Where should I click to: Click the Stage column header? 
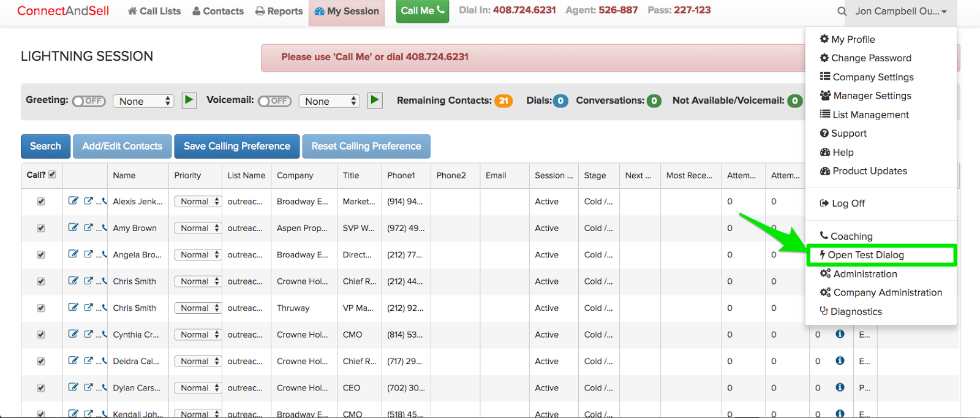(x=595, y=175)
